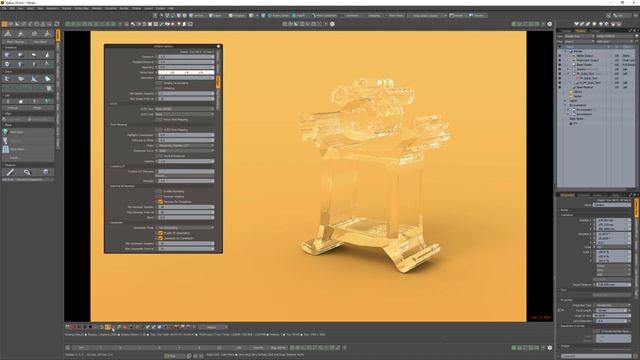This screenshot has width=640, height=360.
Task: Switch to the Properties tab
Action: pyautogui.click(x=567, y=195)
